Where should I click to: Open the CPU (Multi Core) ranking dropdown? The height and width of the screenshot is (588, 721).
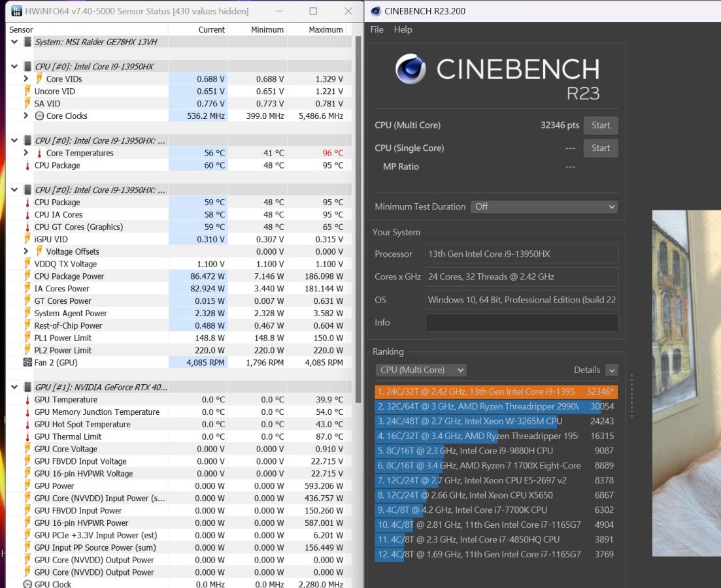tap(421, 370)
